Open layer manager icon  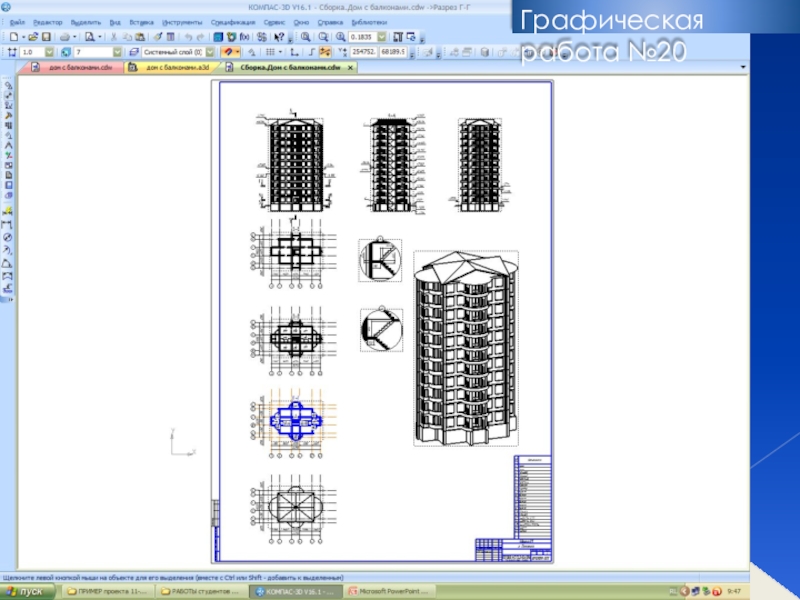pos(134,52)
